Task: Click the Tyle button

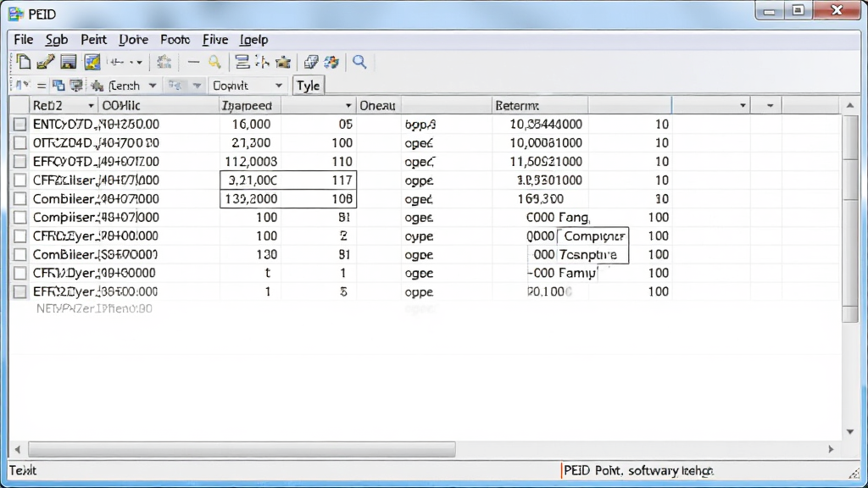Action: (x=308, y=86)
